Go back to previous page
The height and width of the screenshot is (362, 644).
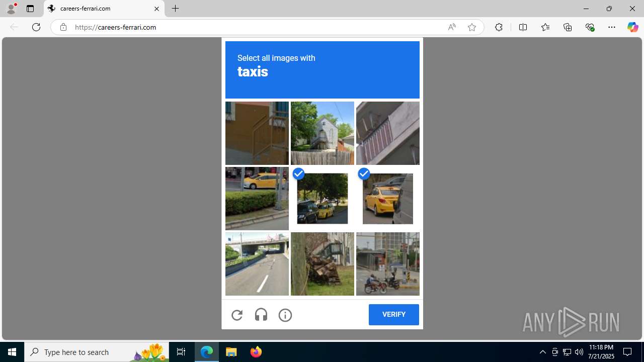coord(14,27)
